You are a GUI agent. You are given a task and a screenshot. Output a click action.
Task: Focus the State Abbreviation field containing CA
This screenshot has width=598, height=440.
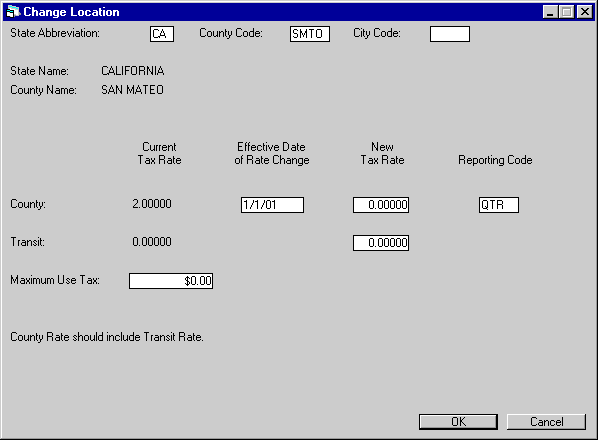(162, 34)
